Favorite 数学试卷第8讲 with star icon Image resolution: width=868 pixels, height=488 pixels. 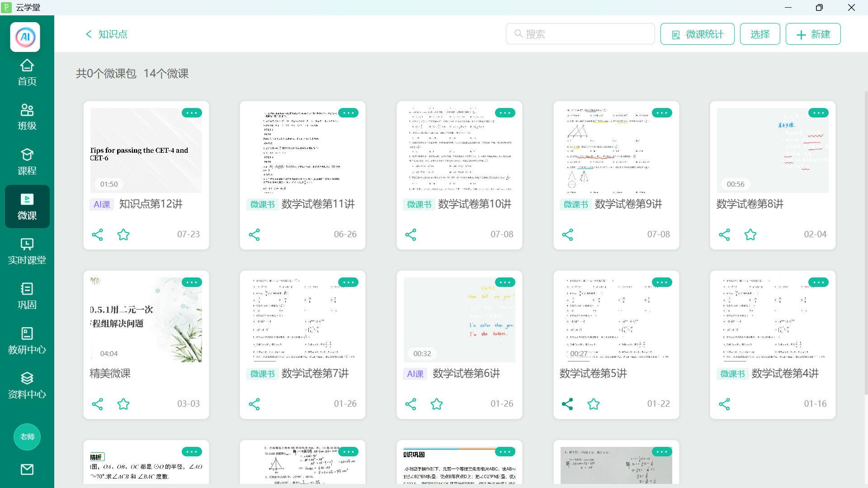coord(750,235)
